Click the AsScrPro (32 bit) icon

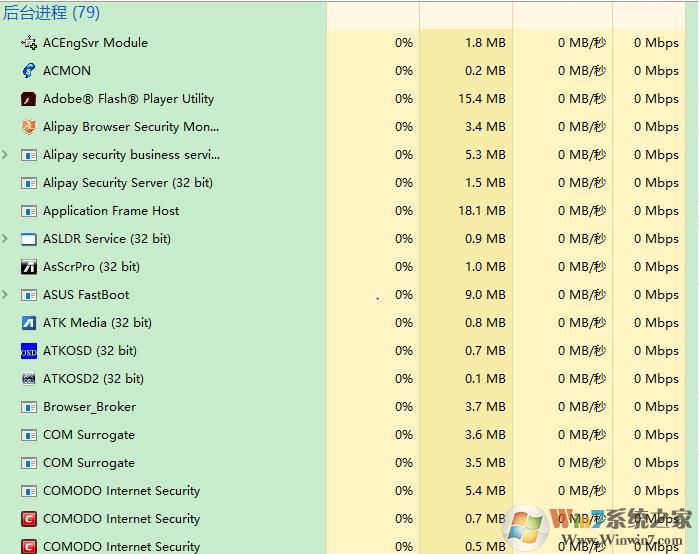pyautogui.click(x=29, y=267)
